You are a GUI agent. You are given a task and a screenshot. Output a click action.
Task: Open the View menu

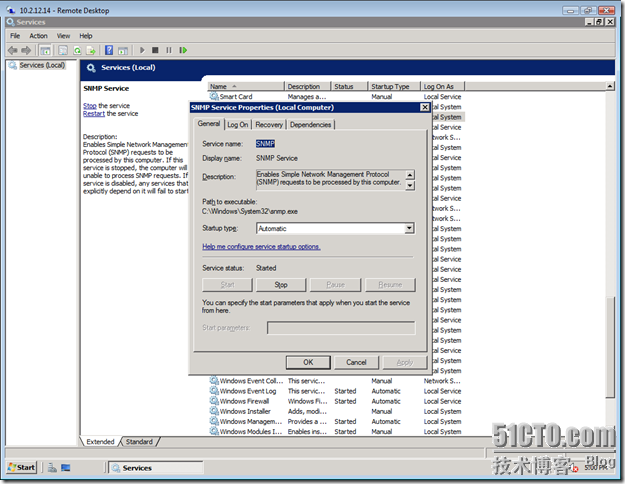coord(63,36)
